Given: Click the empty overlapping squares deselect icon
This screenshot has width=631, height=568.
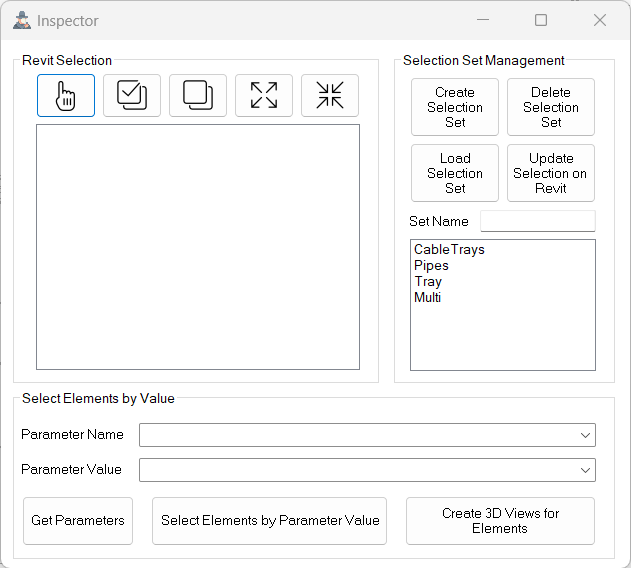Looking at the screenshot, I should 198,96.
